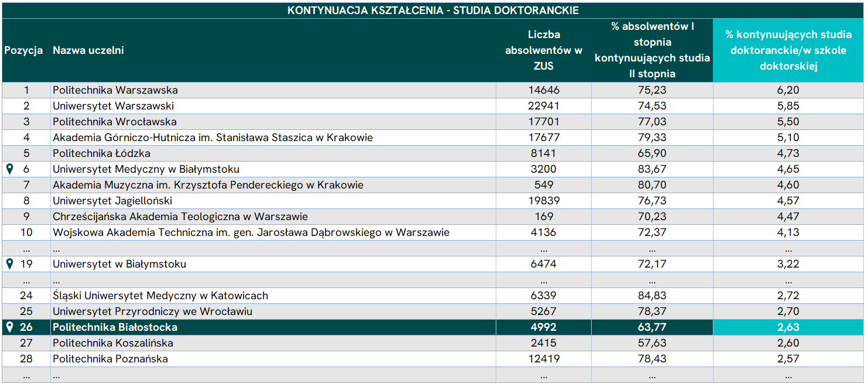The image size is (868, 387).
Task: Select the "Liczba absolwentów w ZUS" header
Action: click(544, 50)
